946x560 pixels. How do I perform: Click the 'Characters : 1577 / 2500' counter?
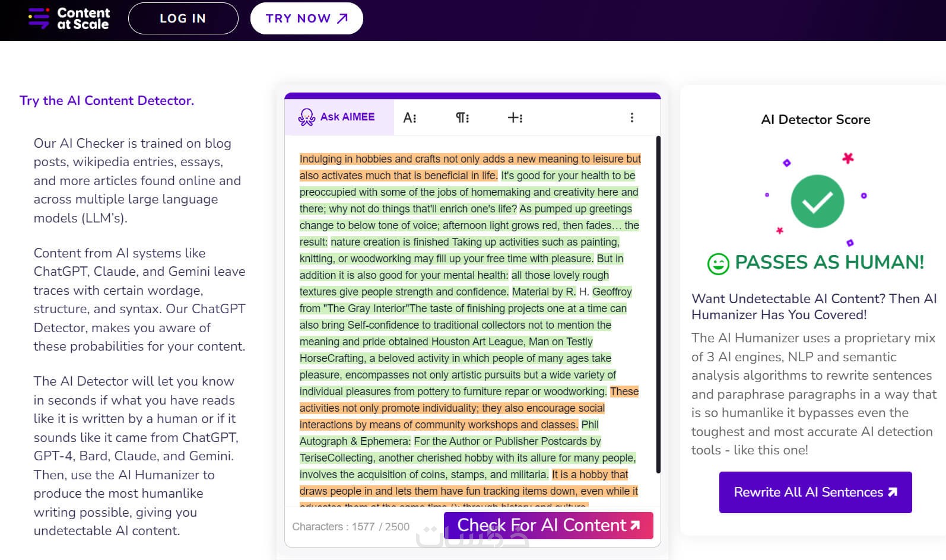coord(351,527)
